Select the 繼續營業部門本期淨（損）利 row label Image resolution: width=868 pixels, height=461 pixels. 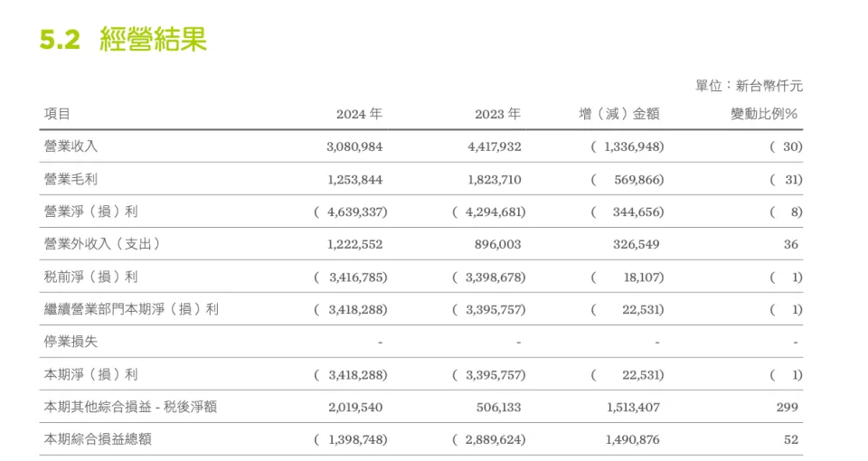point(131,309)
